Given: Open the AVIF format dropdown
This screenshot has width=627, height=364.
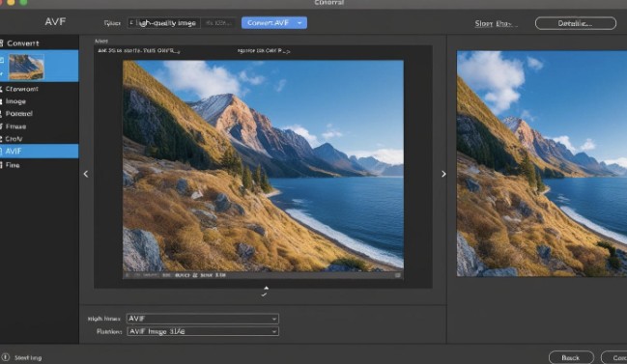Looking at the screenshot, I should click(203, 319).
